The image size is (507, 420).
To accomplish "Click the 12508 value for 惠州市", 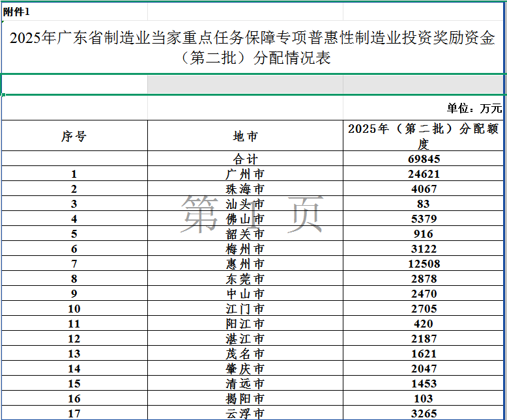I will coord(424,264).
